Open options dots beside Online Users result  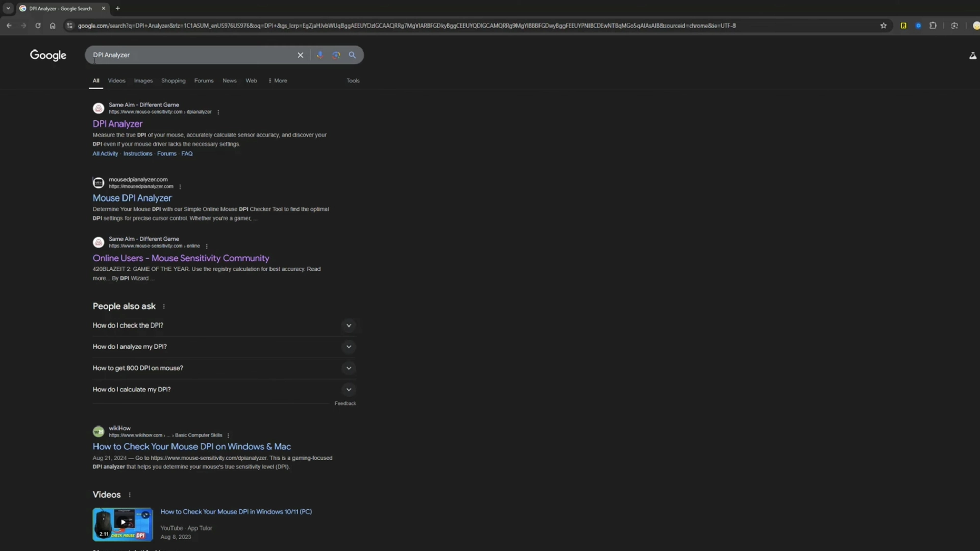(x=207, y=246)
